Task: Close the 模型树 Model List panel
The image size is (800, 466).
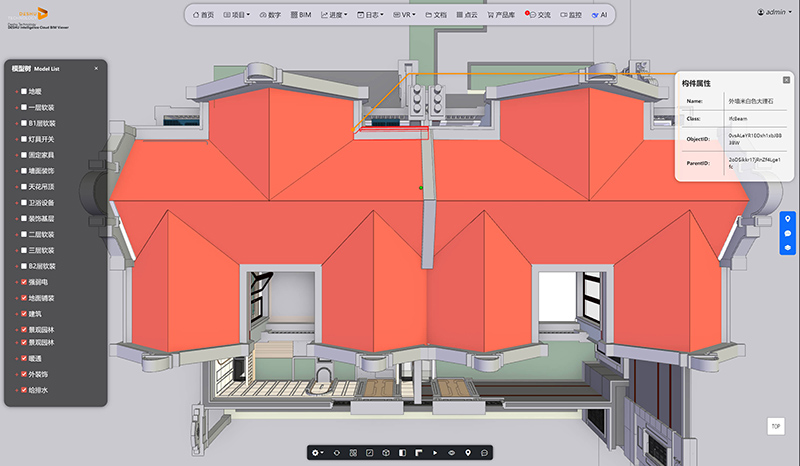Action: point(96,68)
